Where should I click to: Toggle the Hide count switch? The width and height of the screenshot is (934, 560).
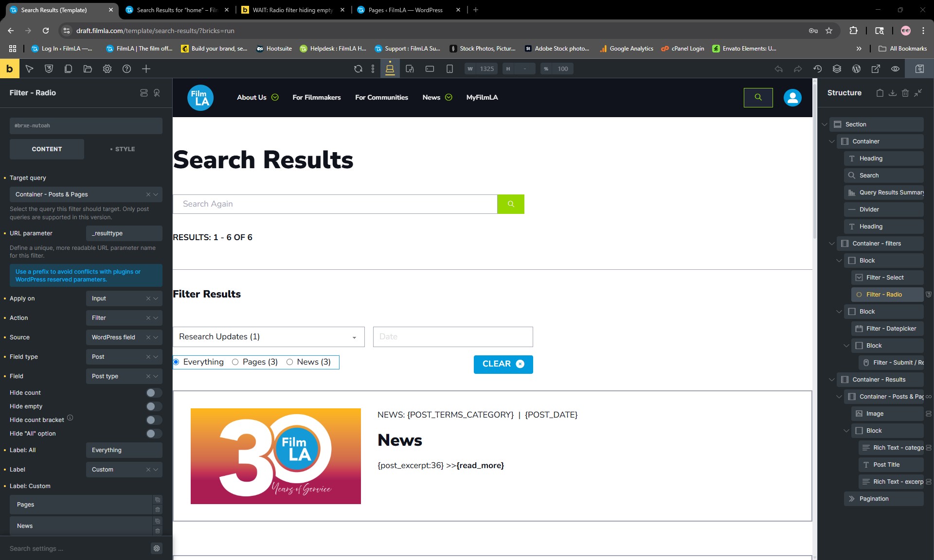pos(154,393)
